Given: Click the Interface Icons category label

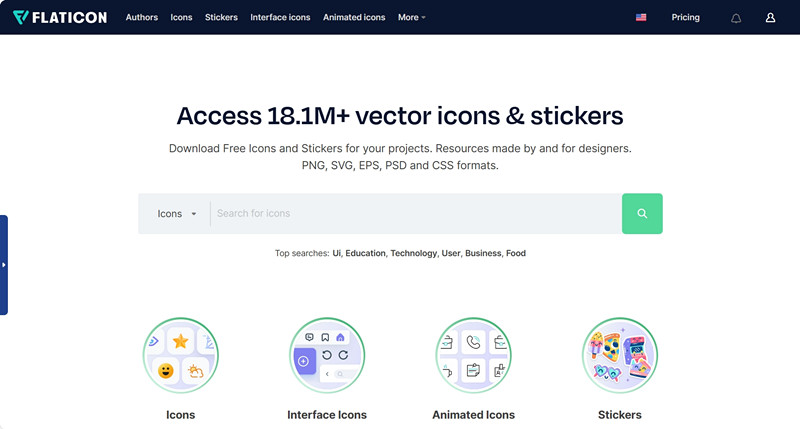Looking at the screenshot, I should pos(327,415).
